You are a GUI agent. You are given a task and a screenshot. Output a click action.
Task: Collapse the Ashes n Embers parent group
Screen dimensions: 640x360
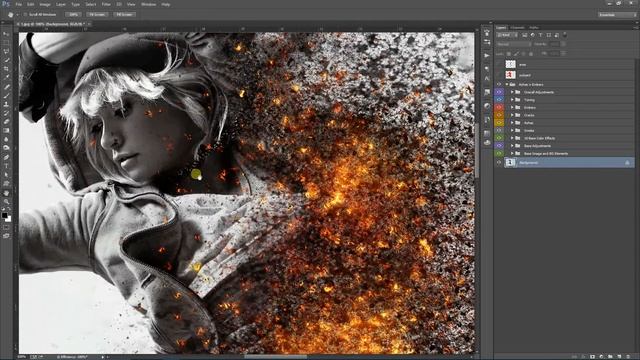tap(507, 84)
